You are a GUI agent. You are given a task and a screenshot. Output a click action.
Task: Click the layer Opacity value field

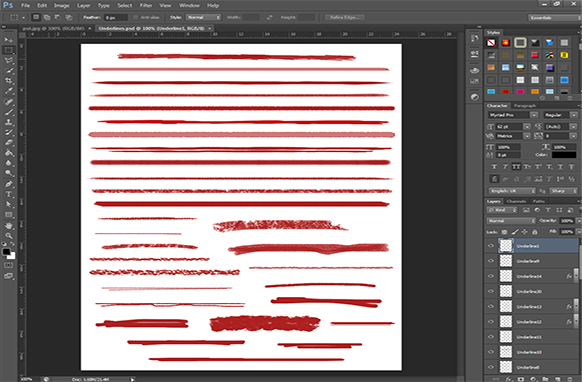point(567,221)
